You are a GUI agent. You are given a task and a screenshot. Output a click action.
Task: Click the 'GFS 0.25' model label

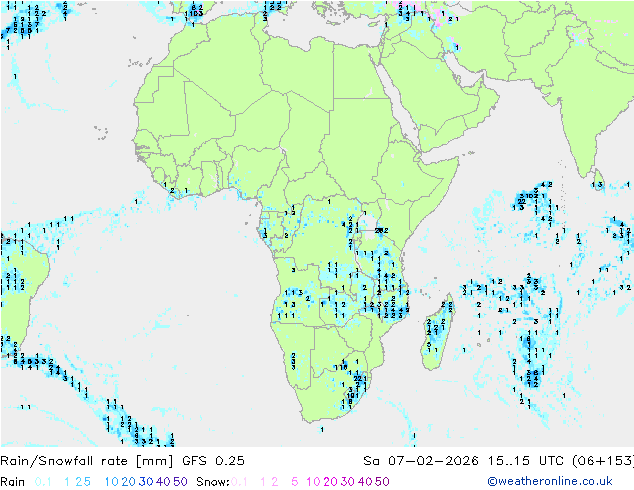(x=213, y=461)
